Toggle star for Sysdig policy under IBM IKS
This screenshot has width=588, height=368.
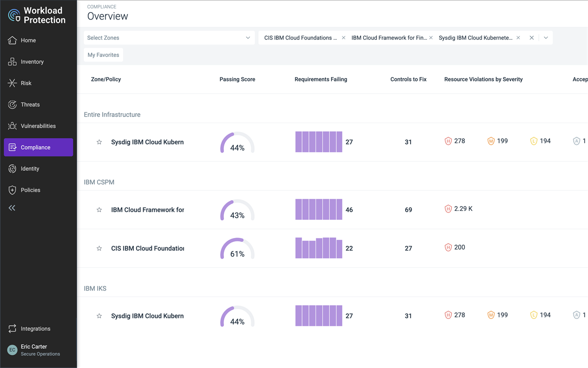click(x=99, y=316)
